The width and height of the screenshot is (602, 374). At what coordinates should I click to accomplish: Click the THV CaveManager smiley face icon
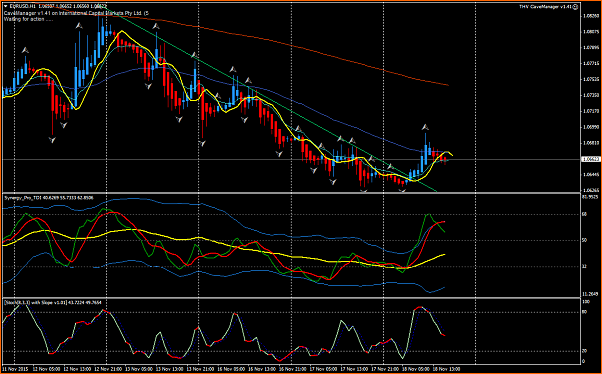(x=575, y=7)
